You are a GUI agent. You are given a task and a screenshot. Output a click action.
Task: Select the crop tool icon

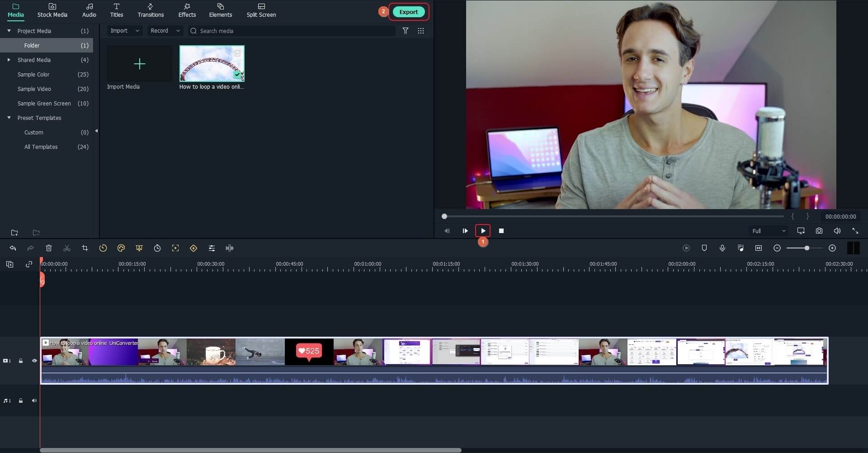pos(85,248)
